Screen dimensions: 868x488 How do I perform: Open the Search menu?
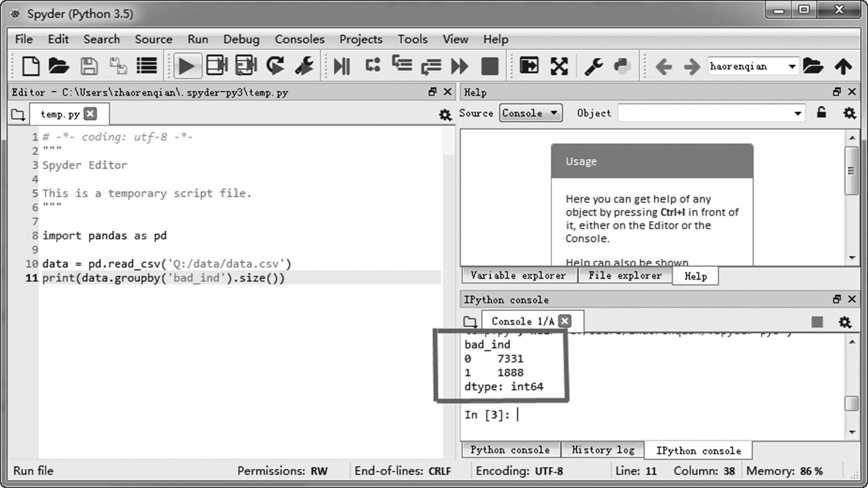(102, 40)
